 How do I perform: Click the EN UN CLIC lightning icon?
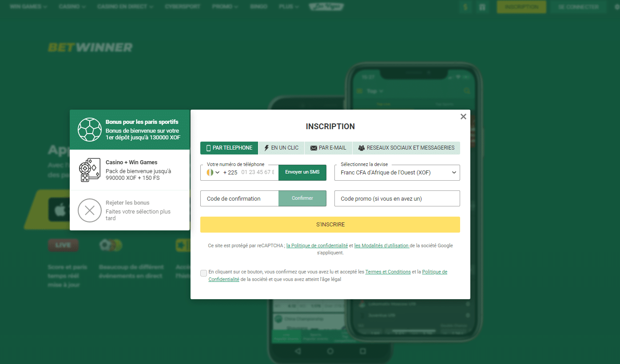tap(266, 148)
